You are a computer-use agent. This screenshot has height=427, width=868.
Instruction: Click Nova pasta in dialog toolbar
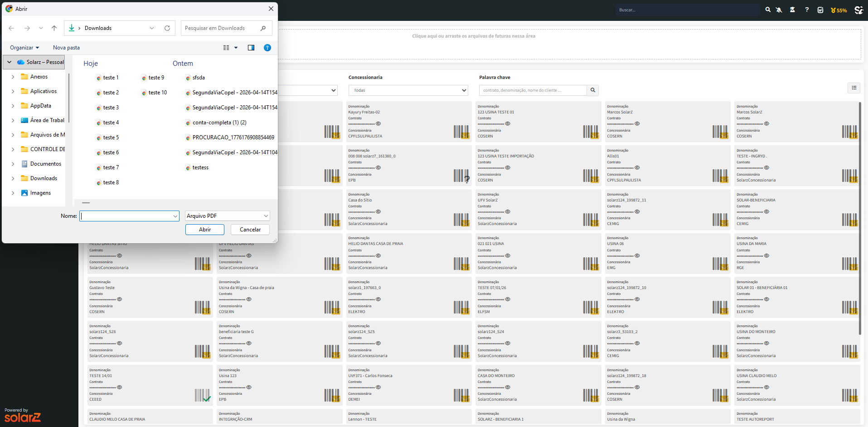(66, 48)
